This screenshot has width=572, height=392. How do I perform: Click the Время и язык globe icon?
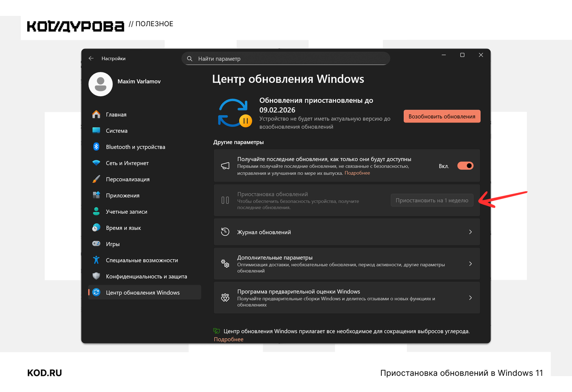tap(96, 228)
